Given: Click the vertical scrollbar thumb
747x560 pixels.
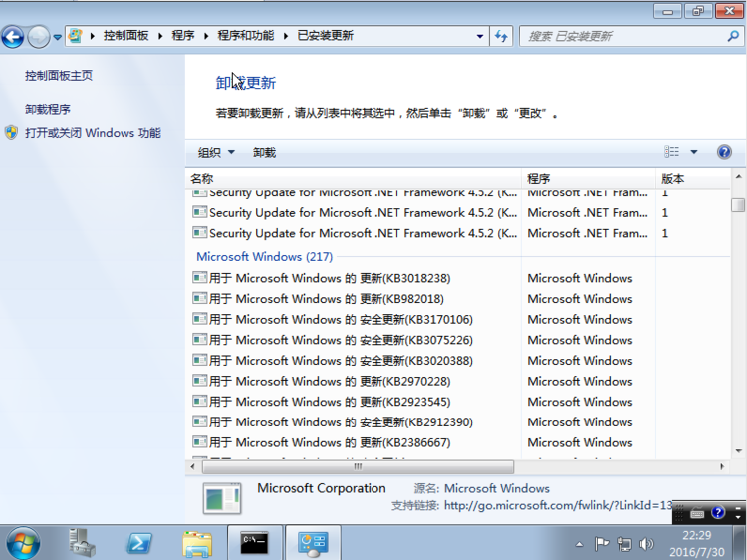Looking at the screenshot, I should 738,205.
